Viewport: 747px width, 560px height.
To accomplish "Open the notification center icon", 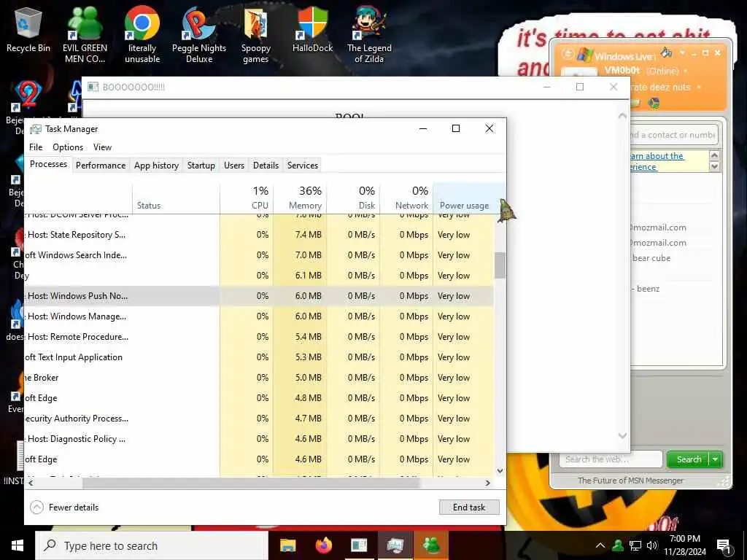I will (724, 547).
